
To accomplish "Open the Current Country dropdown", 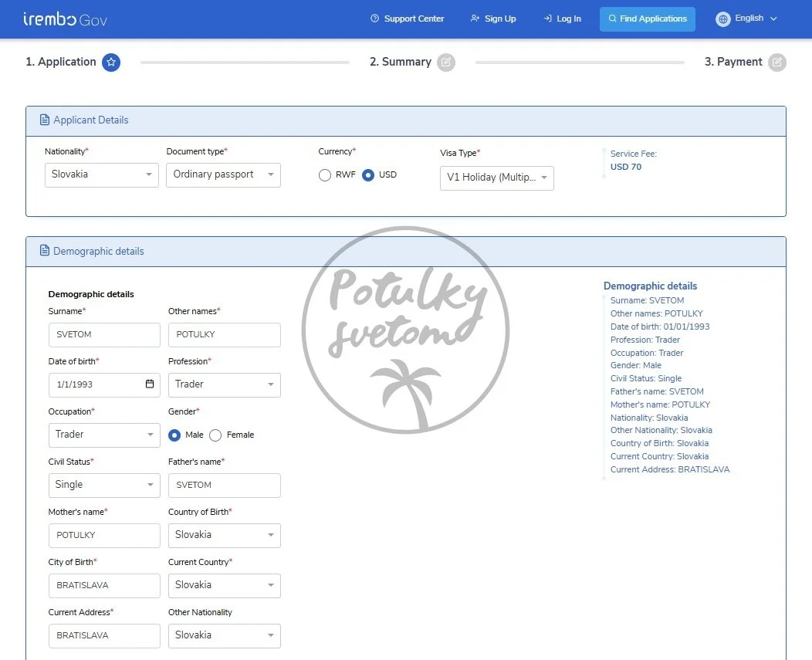I will point(225,585).
